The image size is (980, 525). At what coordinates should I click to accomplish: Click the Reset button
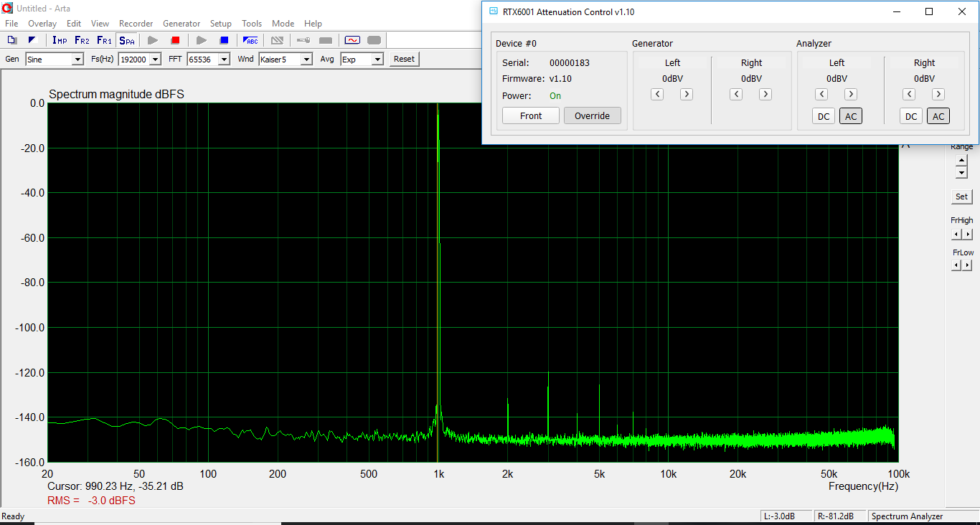pyautogui.click(x=404, y=60)
